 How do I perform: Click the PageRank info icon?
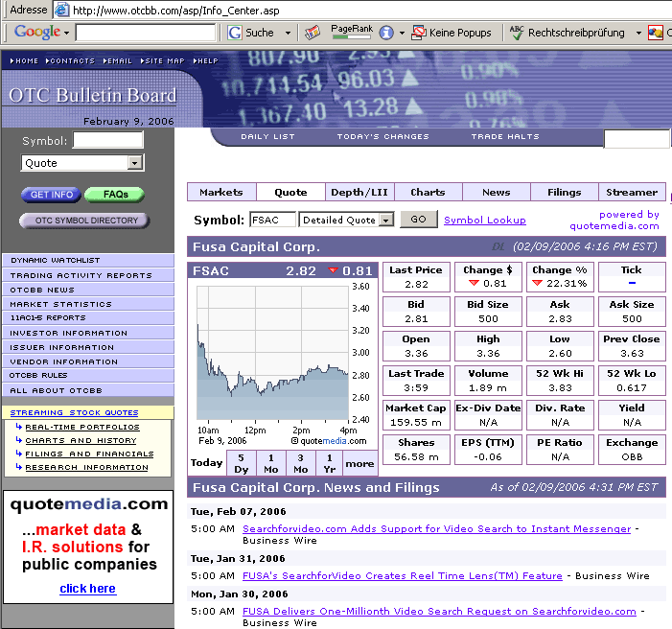pyautogui.click(x=385, y=33)
